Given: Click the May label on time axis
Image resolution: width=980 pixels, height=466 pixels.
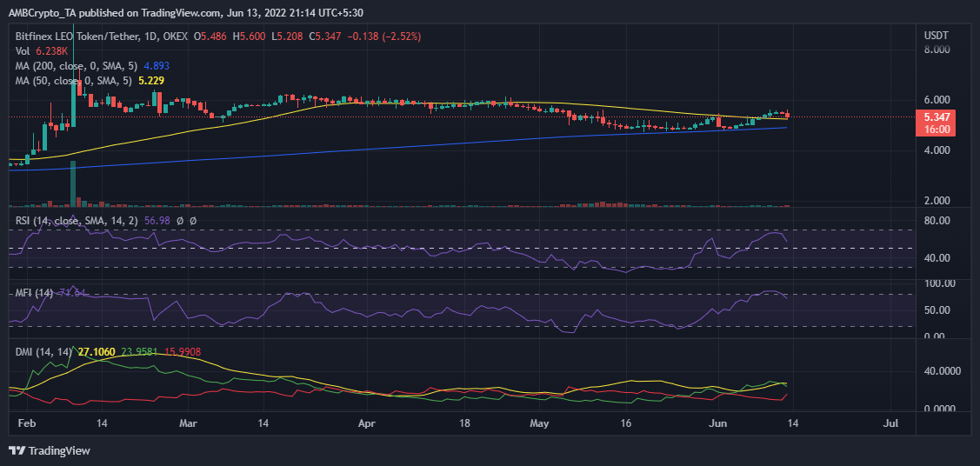Looking at the screenshot, I should pos(540,423).
